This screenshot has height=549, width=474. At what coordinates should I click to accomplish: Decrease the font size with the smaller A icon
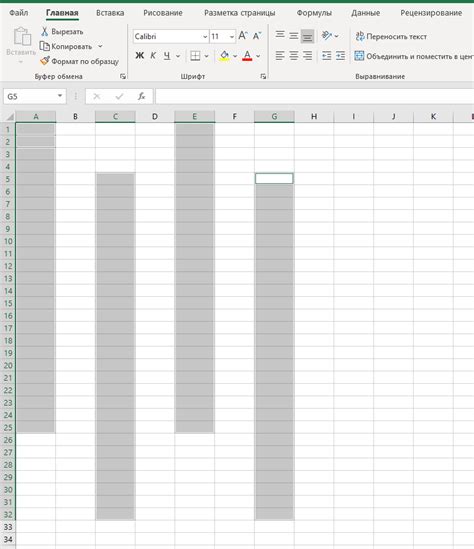pos(257,36)
